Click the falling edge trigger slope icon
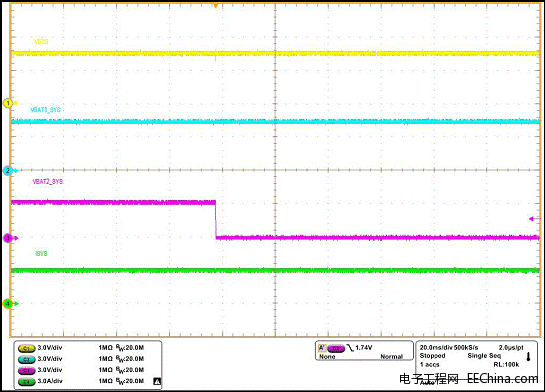This screenshot has width=545, height=392. pyautogui.click(x=350, y=348)
